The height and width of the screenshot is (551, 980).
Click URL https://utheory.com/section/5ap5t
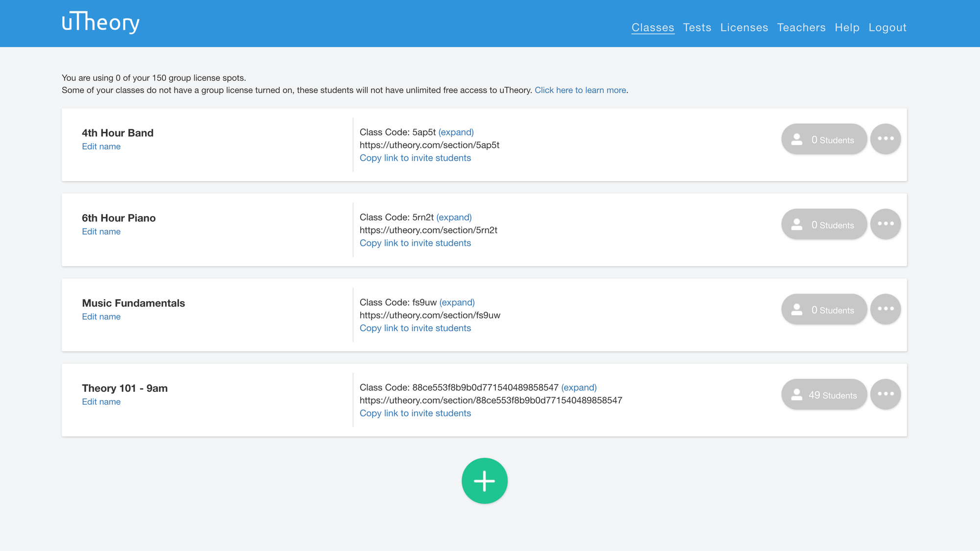(x=430, y=145)
